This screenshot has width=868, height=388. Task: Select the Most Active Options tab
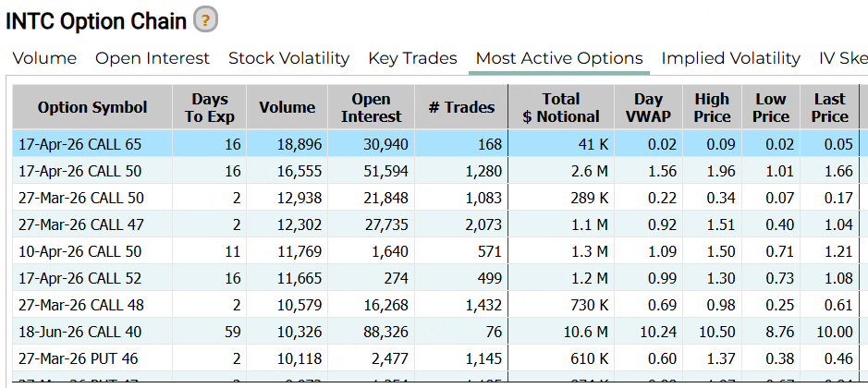[x=558, y=58]
